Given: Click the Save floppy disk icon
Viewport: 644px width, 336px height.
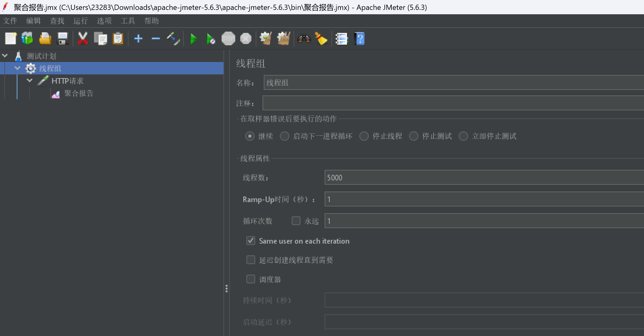Looking at the screenshot, I should click(x=63, y=39).
